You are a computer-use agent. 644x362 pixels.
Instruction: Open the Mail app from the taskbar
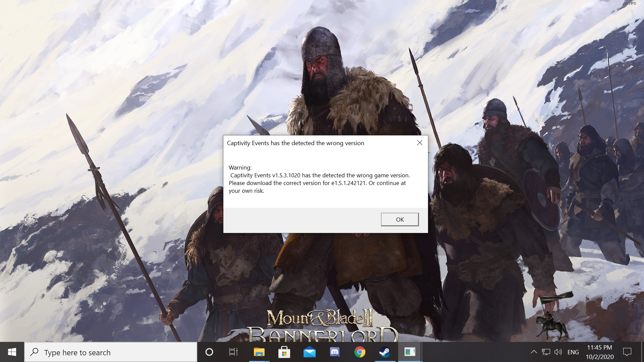click(309, 352)
